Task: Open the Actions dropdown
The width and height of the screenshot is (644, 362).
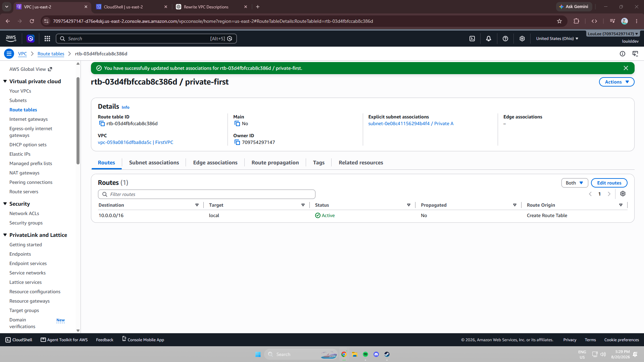Action: click(616, 82)
